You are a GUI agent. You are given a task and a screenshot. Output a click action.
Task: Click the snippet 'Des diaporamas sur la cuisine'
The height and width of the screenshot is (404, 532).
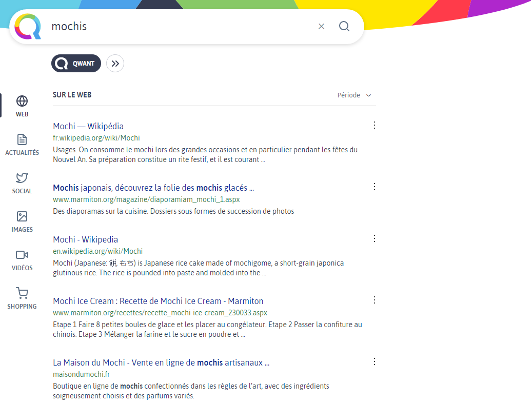click(x=173, y=211)
